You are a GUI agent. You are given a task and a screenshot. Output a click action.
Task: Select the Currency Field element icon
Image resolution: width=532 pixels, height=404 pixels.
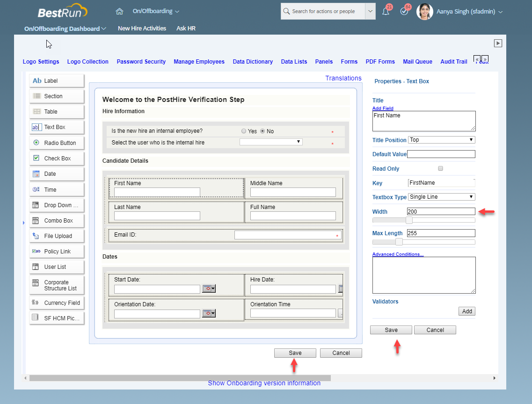35,303
